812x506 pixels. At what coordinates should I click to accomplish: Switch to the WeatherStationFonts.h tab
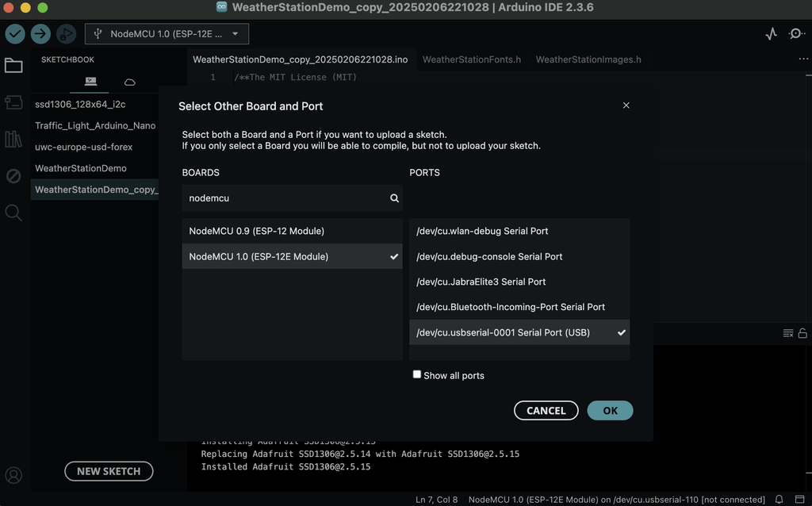pos(472,59)
